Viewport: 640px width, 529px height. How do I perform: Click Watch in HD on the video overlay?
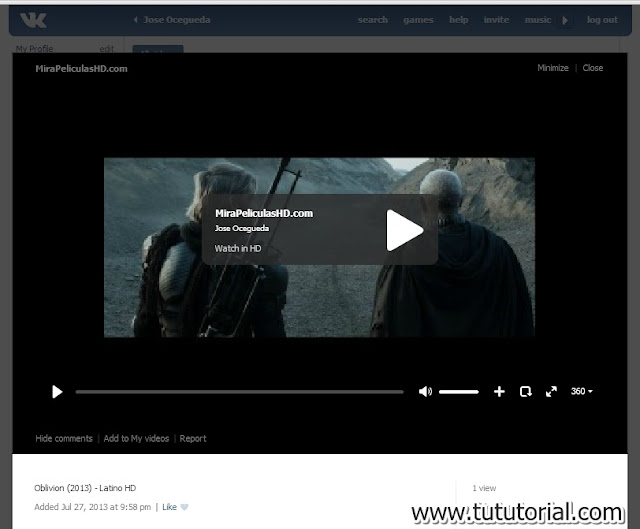tap(238, 248)
